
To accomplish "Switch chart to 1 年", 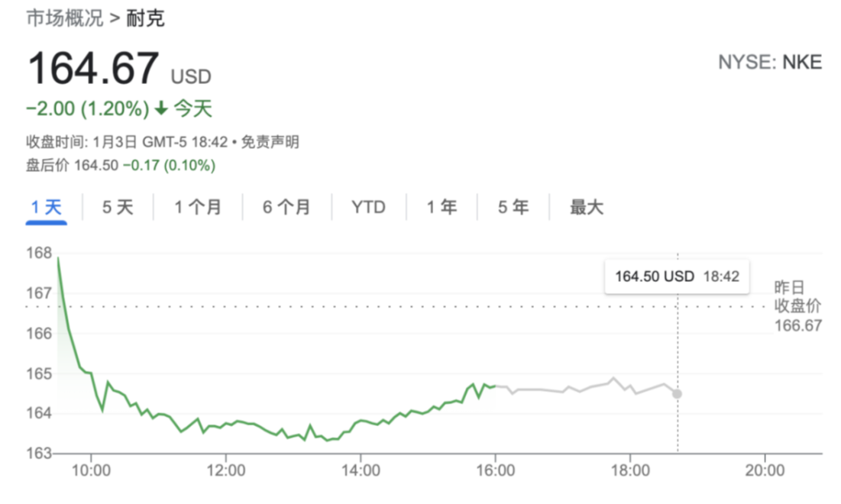I will click(442, 207).
